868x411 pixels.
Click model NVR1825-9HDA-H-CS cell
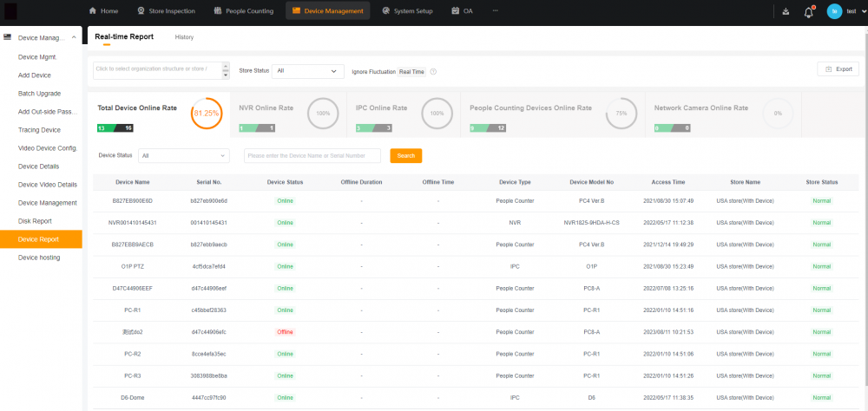(591, 222)
